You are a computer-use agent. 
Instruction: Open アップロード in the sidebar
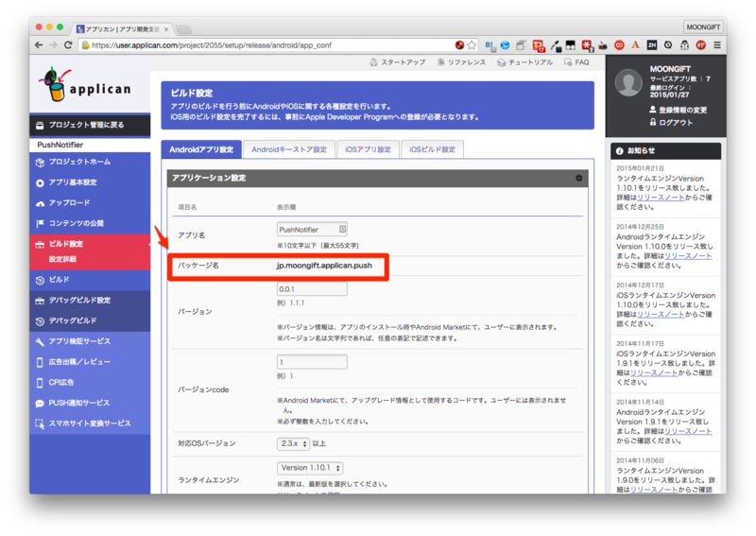click(90, 203)
